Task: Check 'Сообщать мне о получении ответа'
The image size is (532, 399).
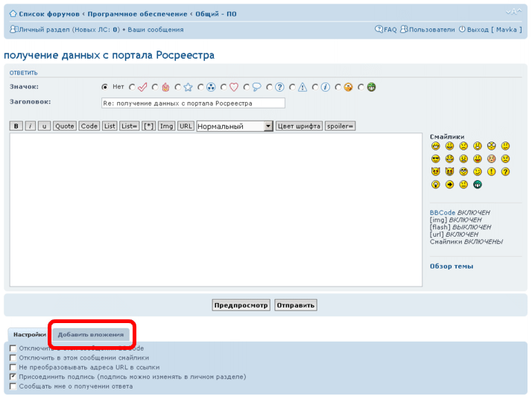Action: tap(13, 386)
